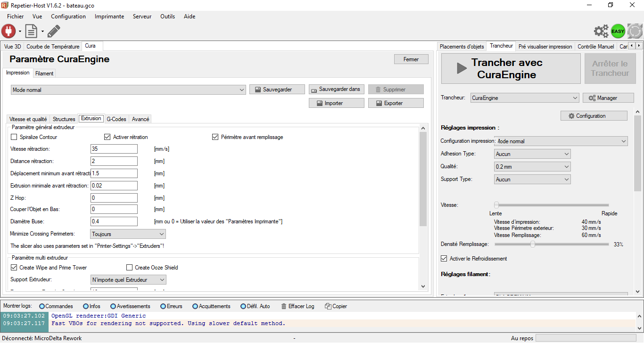The height and width of the screenshot is (343, 644).
Task: Open the slicer Manager button
Action: point(608,98)
